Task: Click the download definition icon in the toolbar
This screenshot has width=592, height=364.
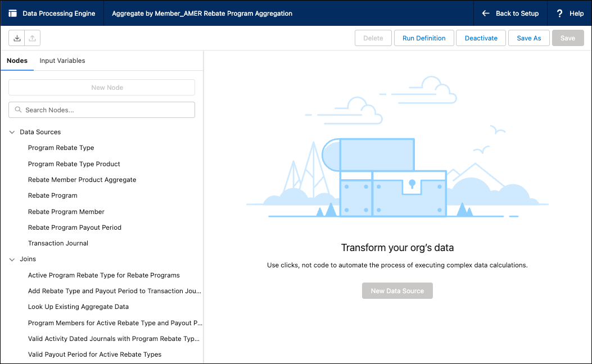Action: tap(16, 38)
